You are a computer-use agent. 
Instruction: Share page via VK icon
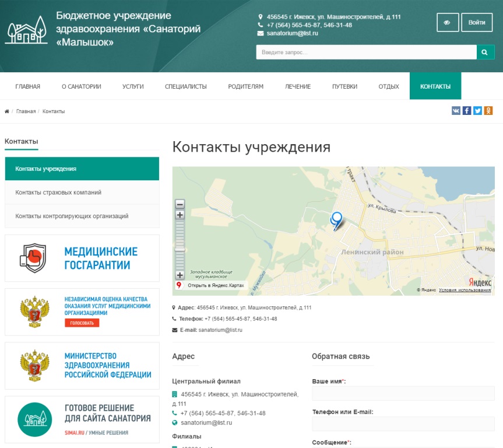(456, 111)
